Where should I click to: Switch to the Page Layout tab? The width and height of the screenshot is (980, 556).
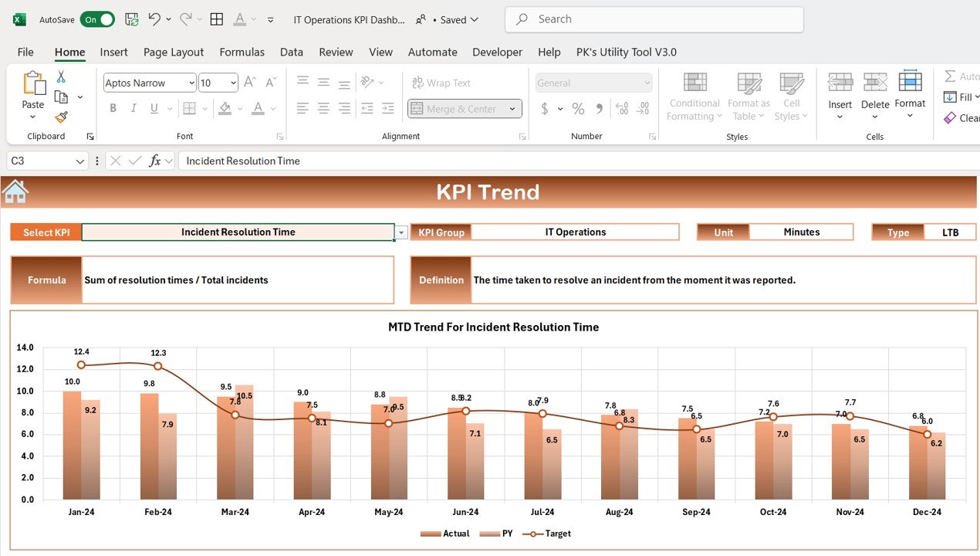(x=174, y=52)
